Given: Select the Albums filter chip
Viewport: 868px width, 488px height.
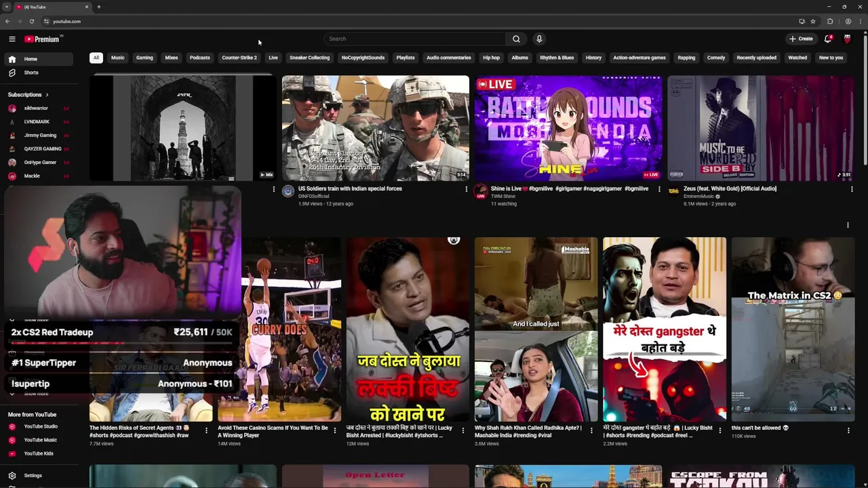Looking at the screenshot, I should pyautogui.click(x=520, y=58).
